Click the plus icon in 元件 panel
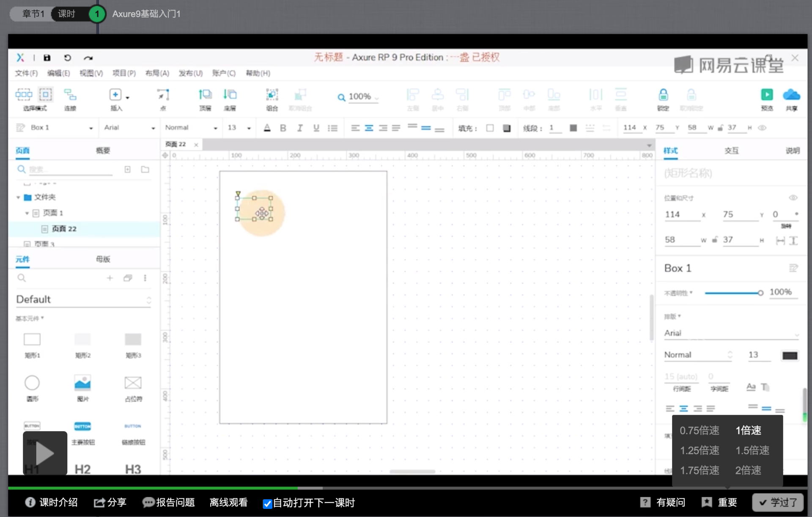Screen dimensions: 812x517 click(110, 278)
